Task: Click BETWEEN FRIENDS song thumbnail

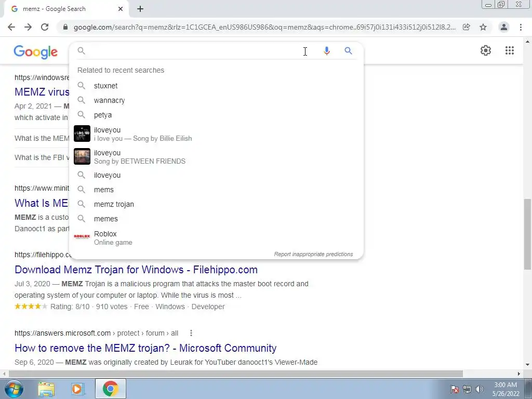Action: [82, 156]
